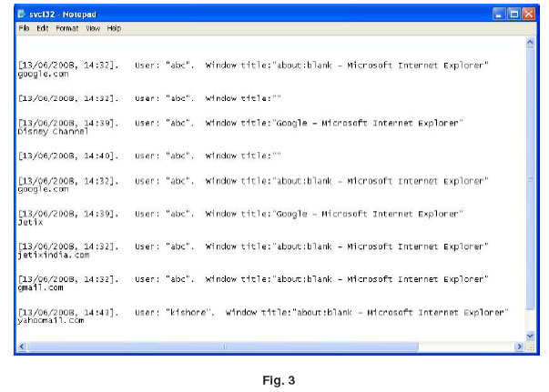Open the View menu
This screenshot has width=549, height=392.
pyautogui.click(x=93, y=28)
